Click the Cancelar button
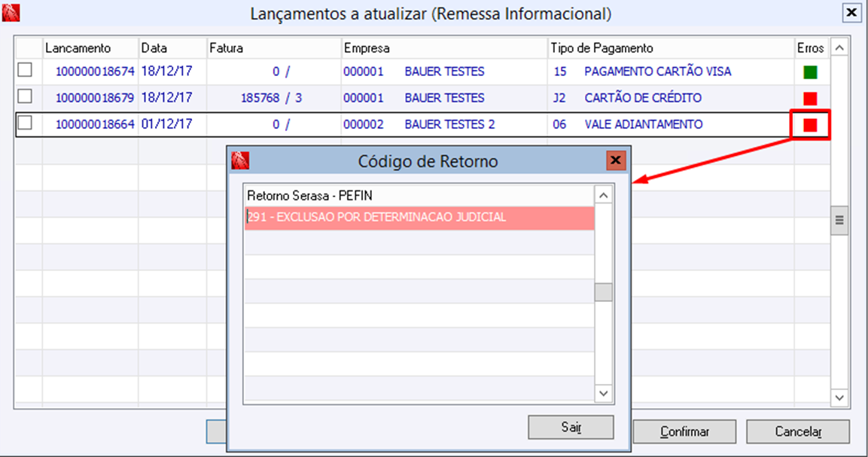 (x=797, y=431)
